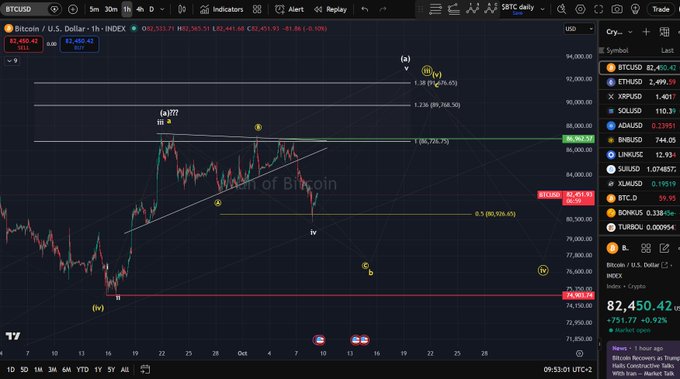
Task: Select XRPUSD row in watchlist
Action: pyautogui.click(x=640, y=97)
